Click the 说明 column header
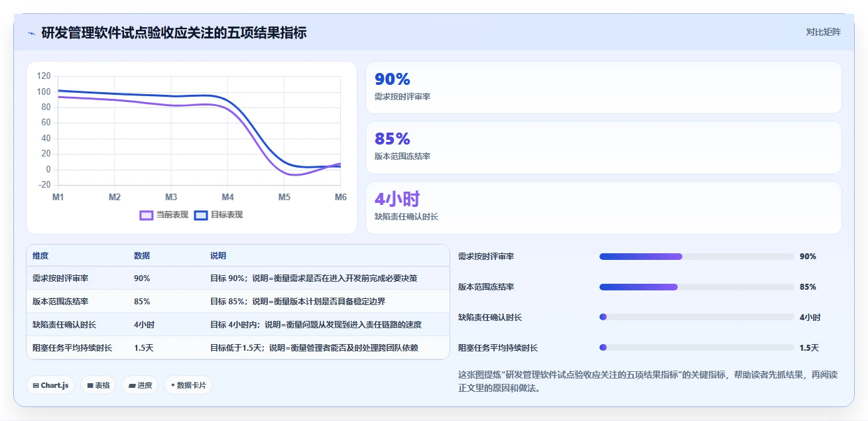 (x=218, y=256)
